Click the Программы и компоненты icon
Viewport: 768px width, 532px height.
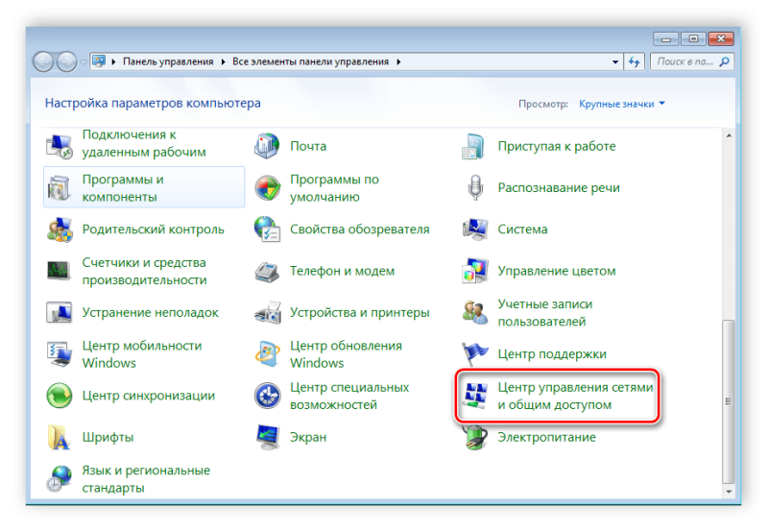[60, 187]
